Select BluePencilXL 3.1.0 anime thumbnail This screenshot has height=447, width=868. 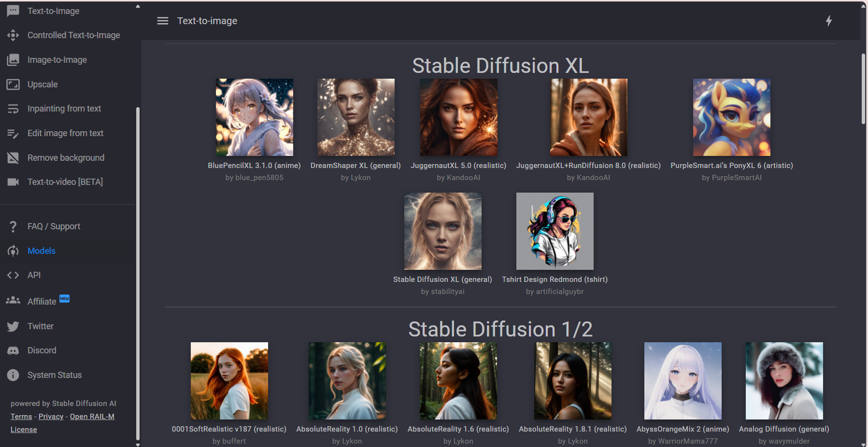click(x=255, y=117)
